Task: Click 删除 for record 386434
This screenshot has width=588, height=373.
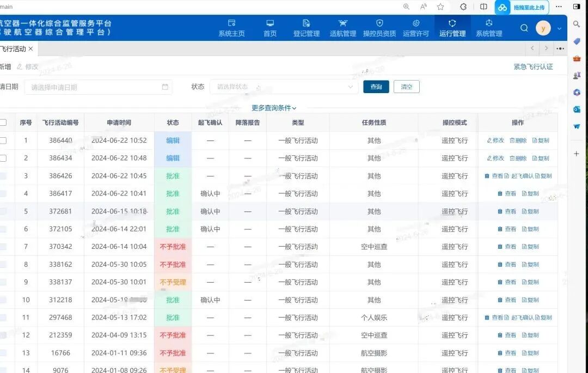Action: (x=518, y=158)
